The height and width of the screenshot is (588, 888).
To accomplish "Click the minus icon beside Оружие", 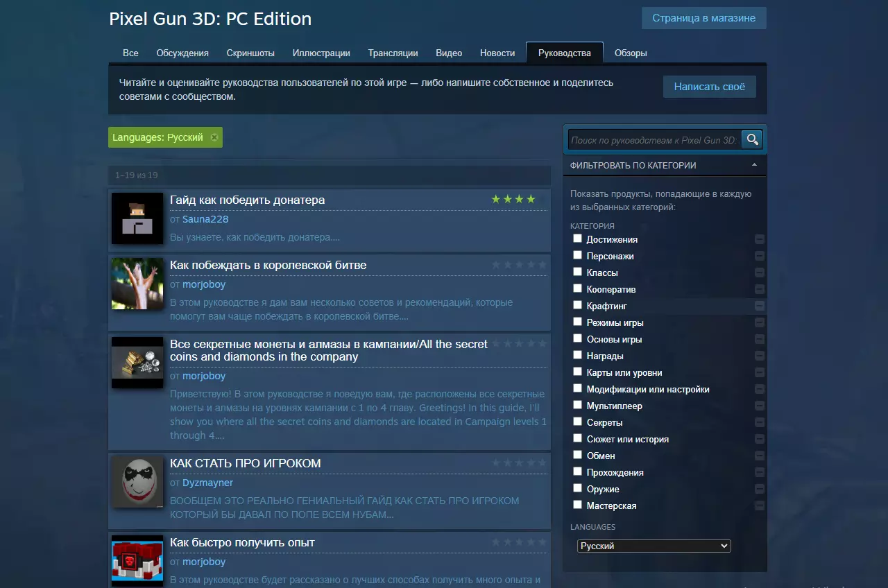I will (x=760, y=489).
